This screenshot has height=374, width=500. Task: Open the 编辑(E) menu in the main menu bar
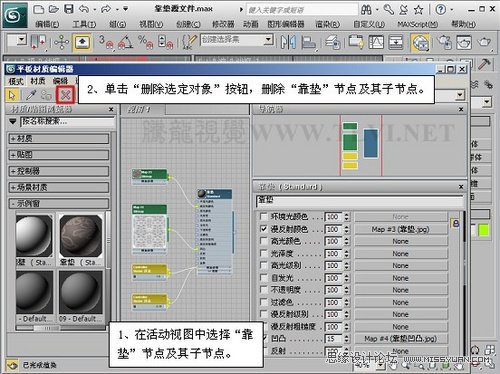[x=47, y=24]
